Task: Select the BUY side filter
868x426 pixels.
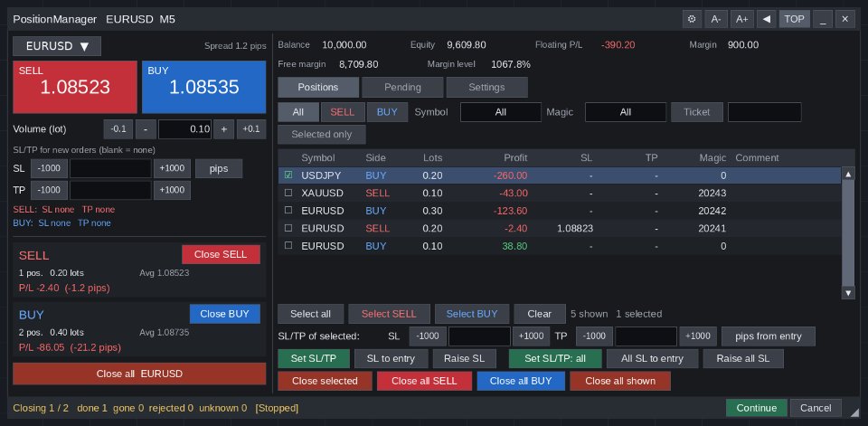Action: pyautogui.click(x=387, y=112)
